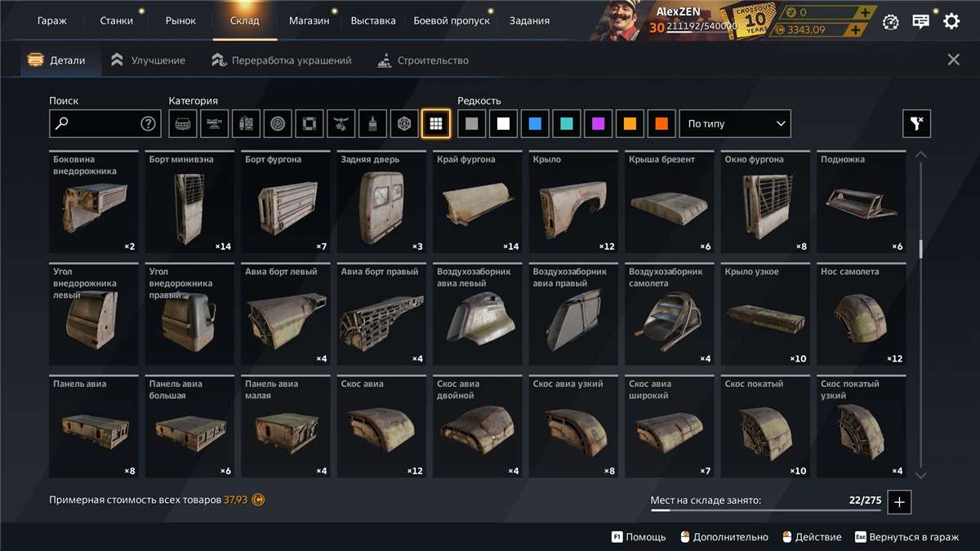980x551 pixels.
Task: Click the parts list scrollbar handle
Action: (921, 249)
